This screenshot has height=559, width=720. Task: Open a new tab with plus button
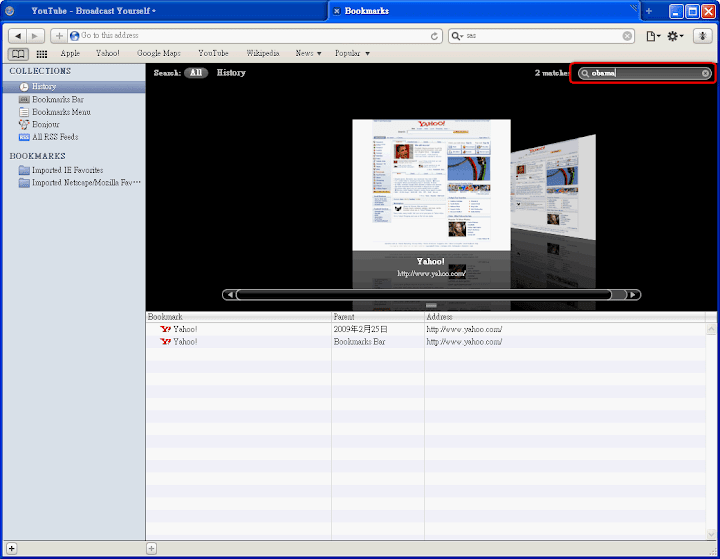[x=649, y=11]
